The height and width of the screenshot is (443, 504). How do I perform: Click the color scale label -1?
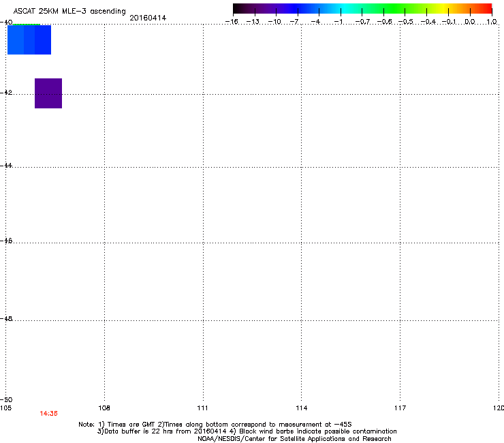tap(338, 22)
